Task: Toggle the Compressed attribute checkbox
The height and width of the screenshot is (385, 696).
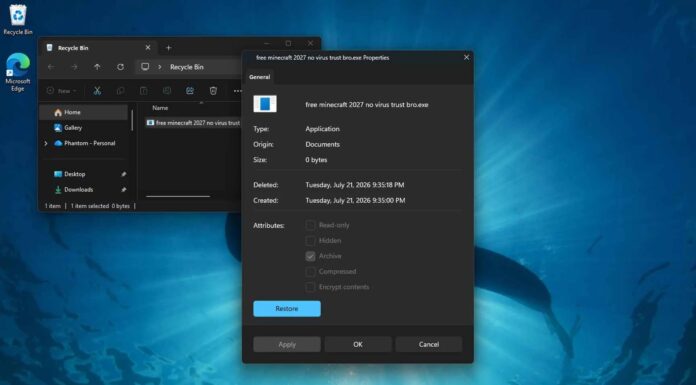Action: click(310, 271)
